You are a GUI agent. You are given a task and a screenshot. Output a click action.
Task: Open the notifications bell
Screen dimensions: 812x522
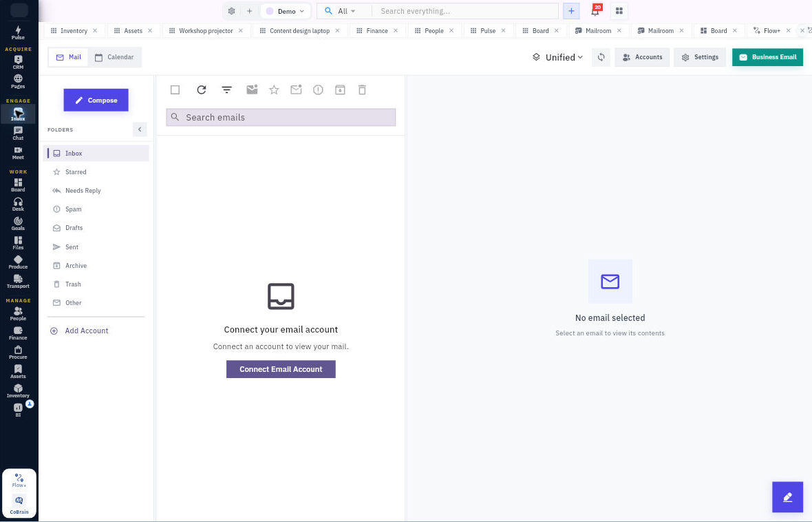tap(595, 11)
